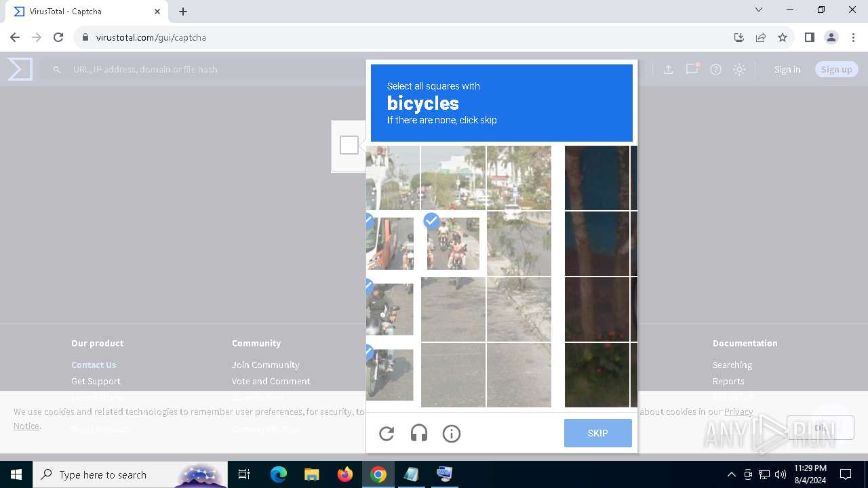Open the volume tray icon
This screenshot has height=488, width=868.
click(x=781, y=474)
